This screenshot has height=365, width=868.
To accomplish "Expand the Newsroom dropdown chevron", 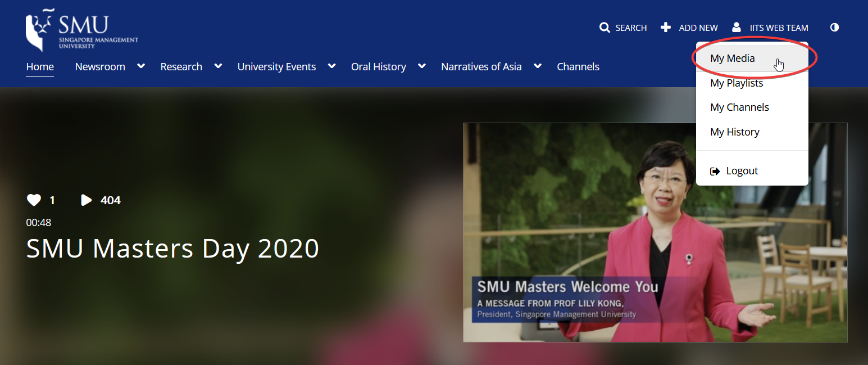I will click(x=141, y=66).
